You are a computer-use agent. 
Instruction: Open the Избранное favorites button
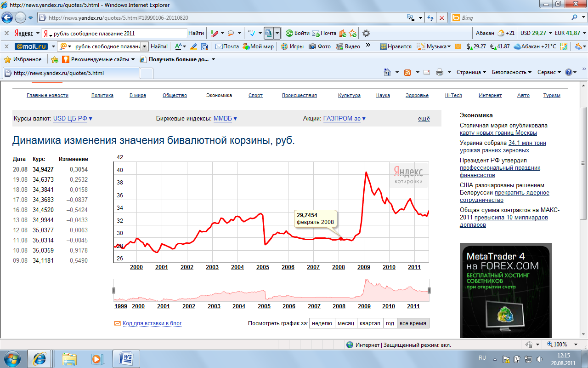(23, 59)
